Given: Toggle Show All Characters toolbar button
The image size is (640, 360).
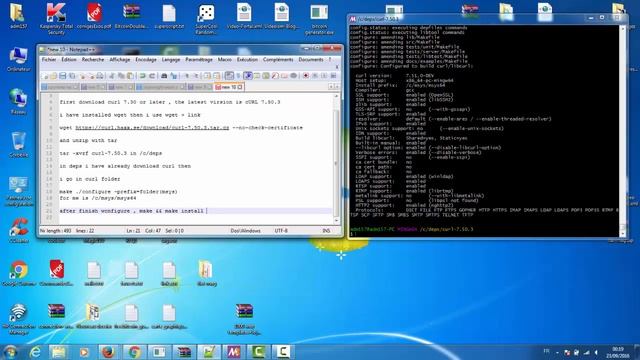Looking at the screenshot, I should point(238,76).
